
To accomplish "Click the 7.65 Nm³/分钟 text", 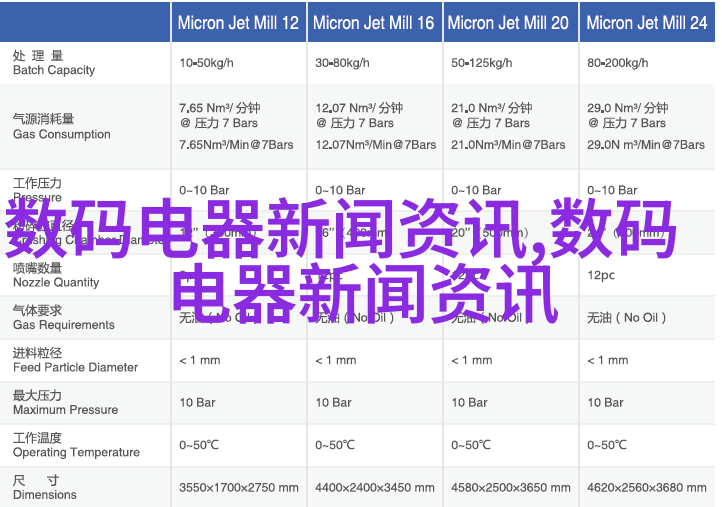I will click(x=220, y=108).
